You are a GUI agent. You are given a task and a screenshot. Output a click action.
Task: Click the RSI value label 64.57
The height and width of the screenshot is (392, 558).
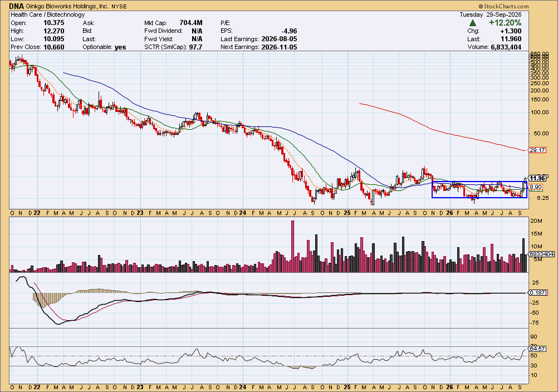(x=537, y=349)
